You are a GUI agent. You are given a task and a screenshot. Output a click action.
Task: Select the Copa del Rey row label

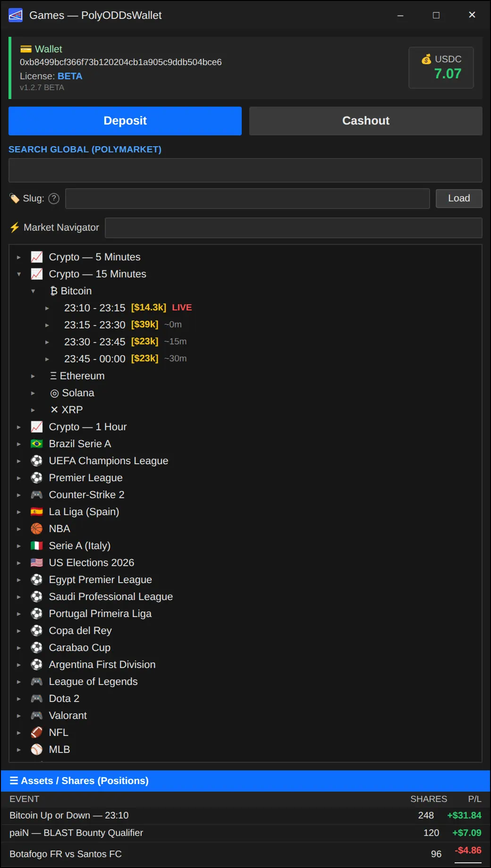[80, 631]
